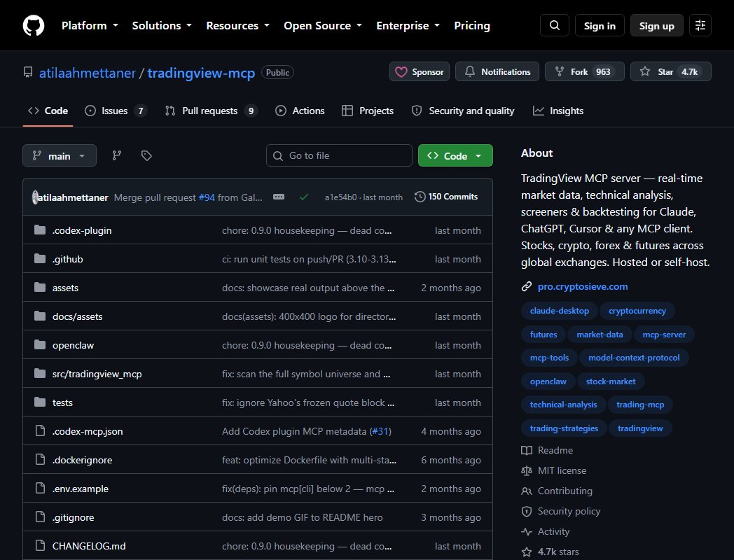734x560 pixels.
Task: Open the Insights tab
Action: tap(558, 111)
